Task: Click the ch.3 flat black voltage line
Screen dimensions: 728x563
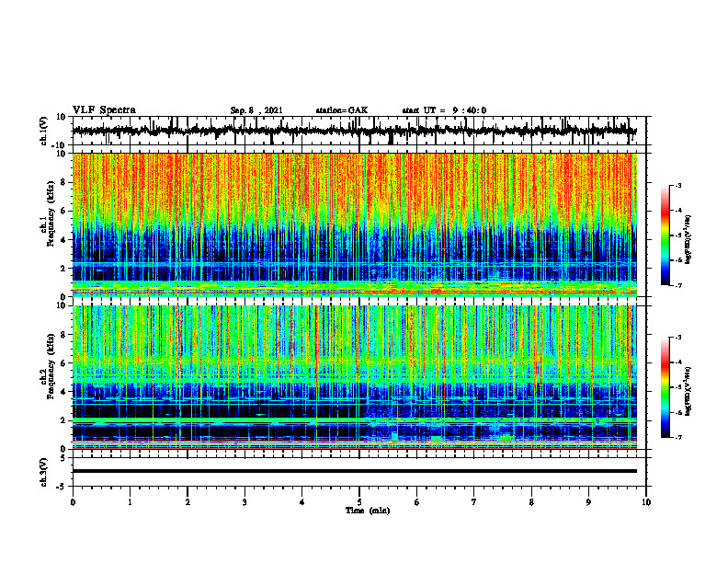Action: point(354,471)
